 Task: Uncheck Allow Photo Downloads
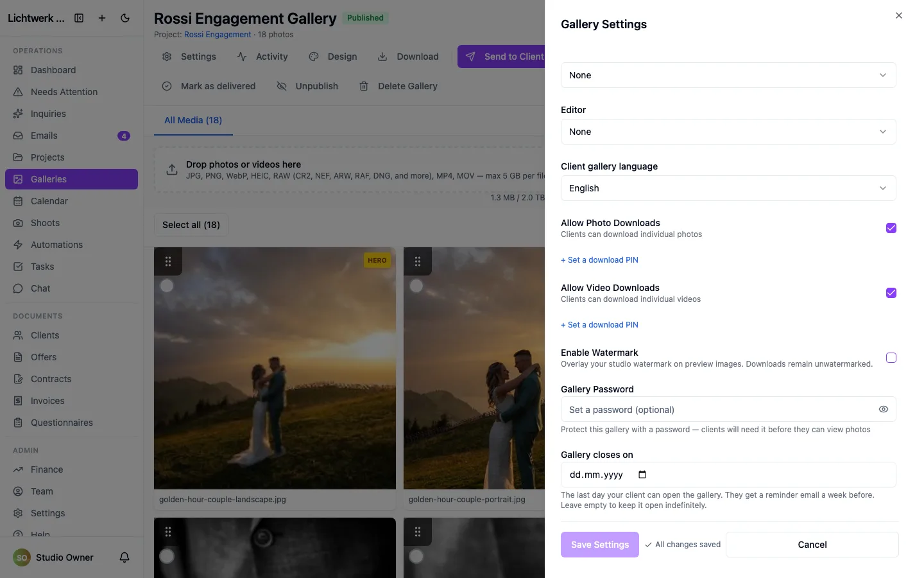(x=891, y=228)
